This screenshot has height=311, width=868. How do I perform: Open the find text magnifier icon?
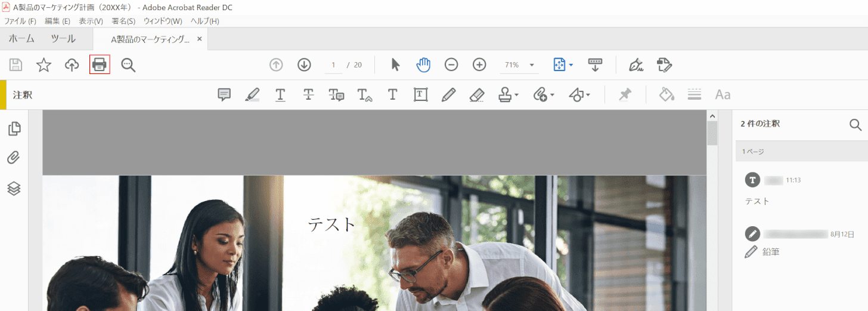[x=128, y=65]
